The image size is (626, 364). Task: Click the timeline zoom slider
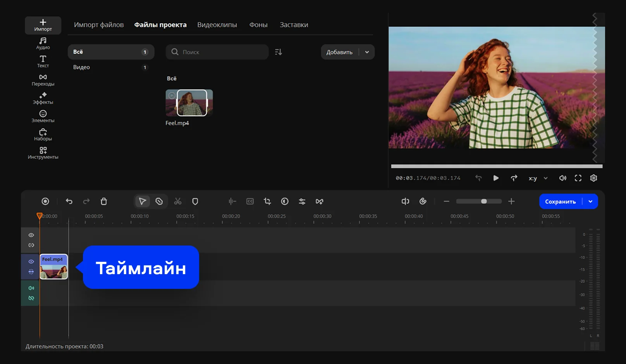(479, 201)
